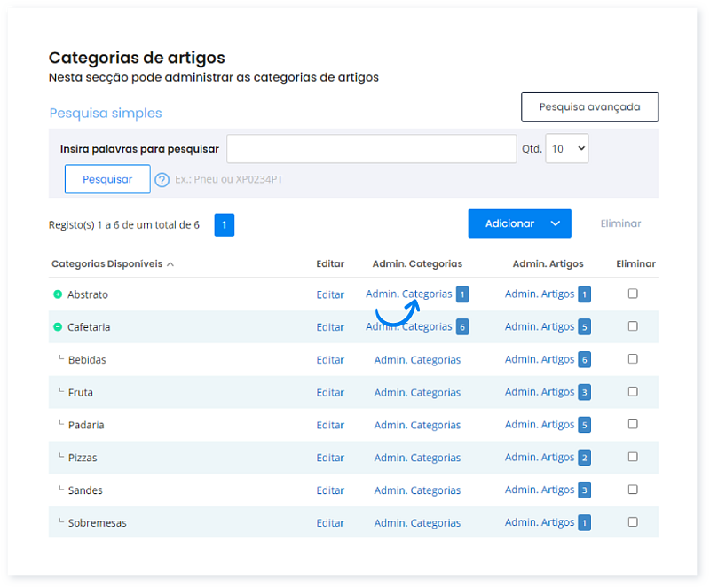Toggle sort order on Categorias Disponíveis column
This screenshot has width=710, height=588.
[x=110, y=263]
